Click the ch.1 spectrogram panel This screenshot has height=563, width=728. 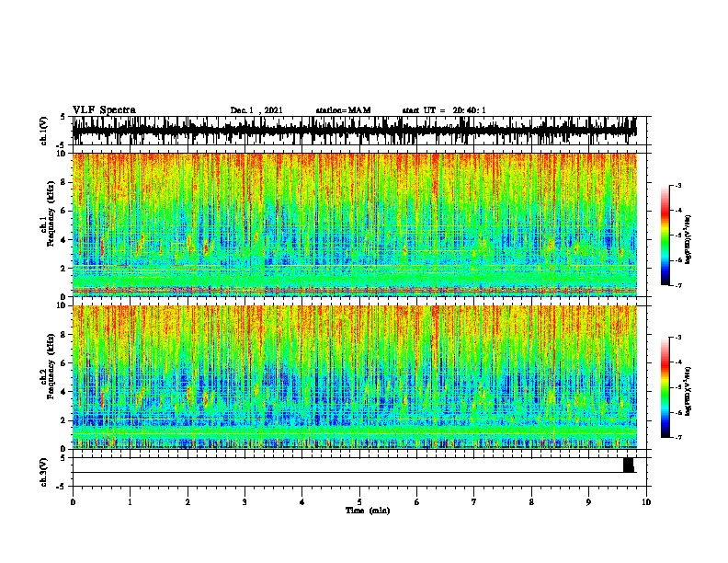tap(354, 224)
